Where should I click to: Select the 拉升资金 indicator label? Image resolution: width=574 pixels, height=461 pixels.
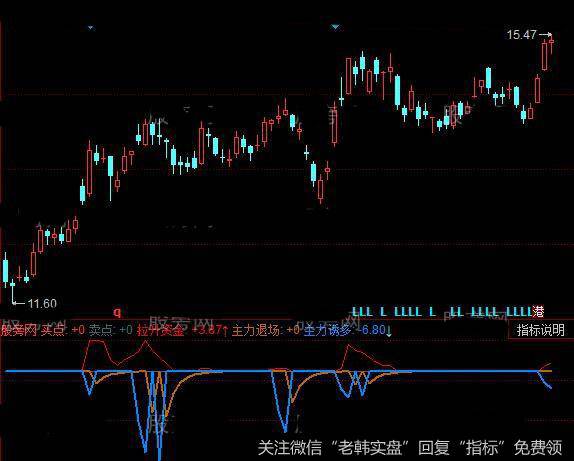click(x=161, y=330)
